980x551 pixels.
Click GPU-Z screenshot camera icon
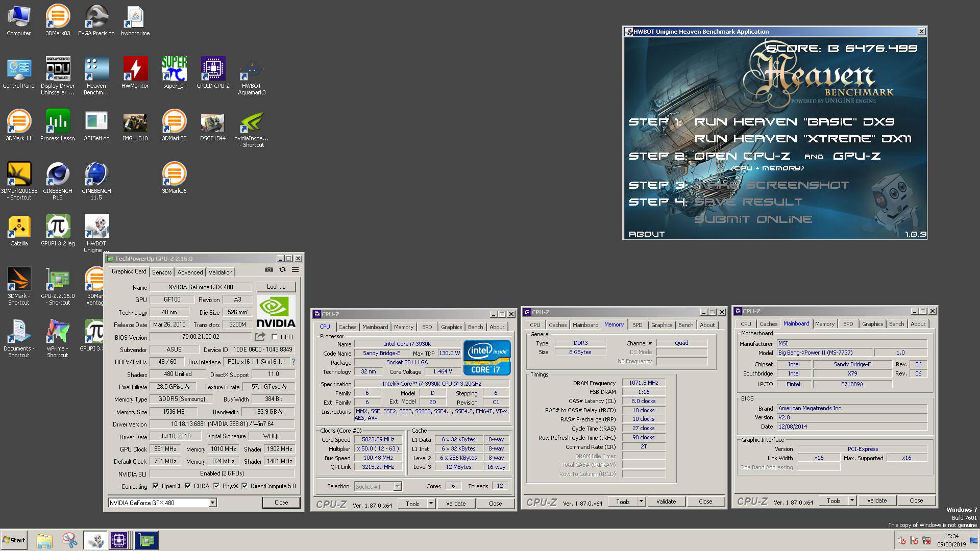tap(269, 270)
